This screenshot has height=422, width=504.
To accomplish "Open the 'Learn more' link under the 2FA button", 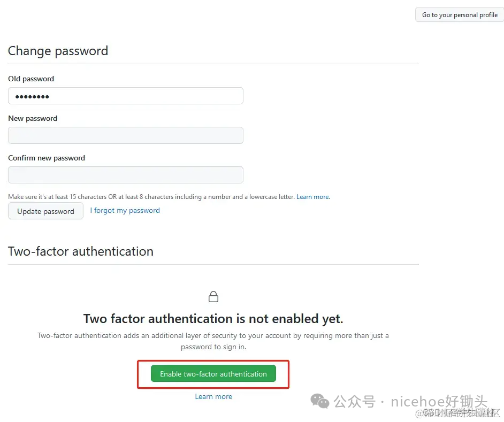I will 213,396.
